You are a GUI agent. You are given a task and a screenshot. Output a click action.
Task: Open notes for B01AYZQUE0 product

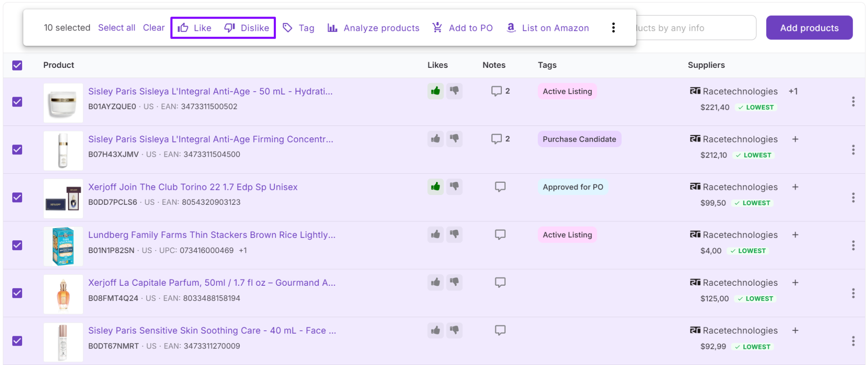pyautogui.click(x=500, y=91)
